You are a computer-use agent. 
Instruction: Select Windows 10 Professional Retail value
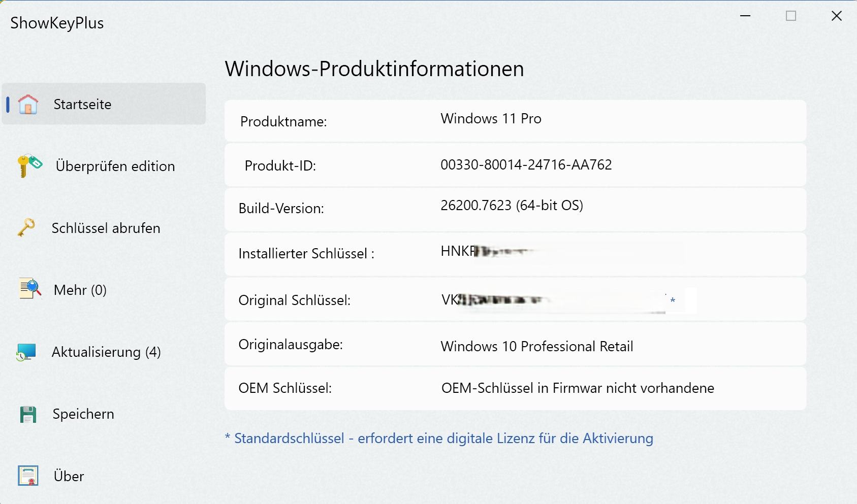coord(537,346)
